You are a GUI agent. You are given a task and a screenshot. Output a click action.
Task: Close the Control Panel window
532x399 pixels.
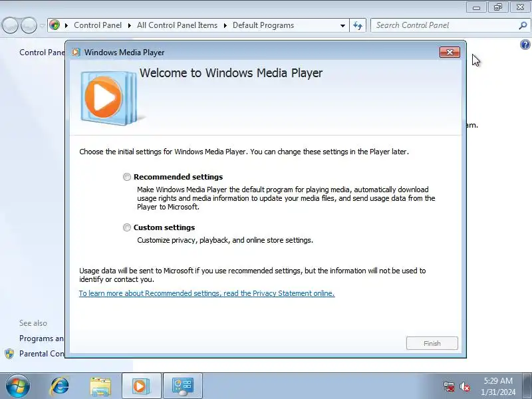(x=520, y=7)
